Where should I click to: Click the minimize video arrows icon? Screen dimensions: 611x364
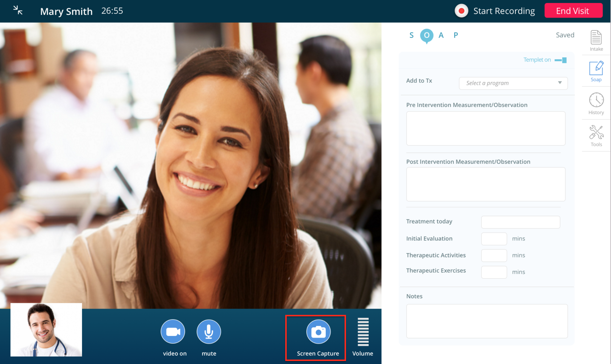pos(18,10)
